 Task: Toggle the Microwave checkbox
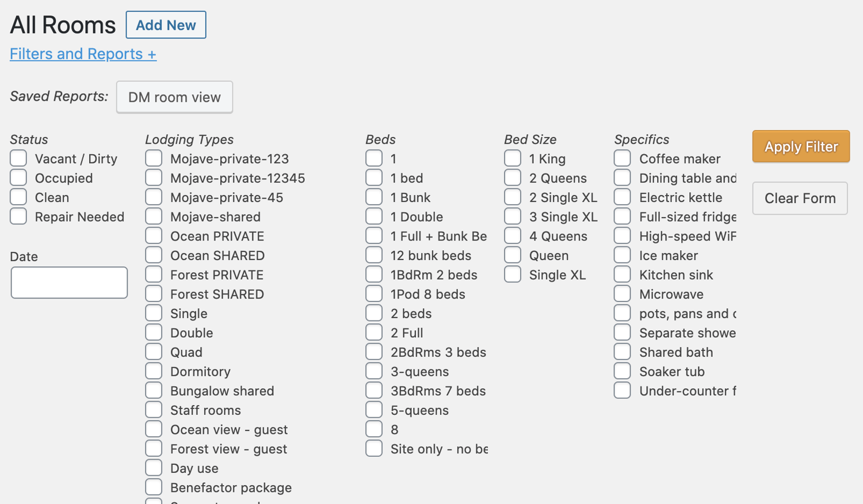click(x=623, y=293)
